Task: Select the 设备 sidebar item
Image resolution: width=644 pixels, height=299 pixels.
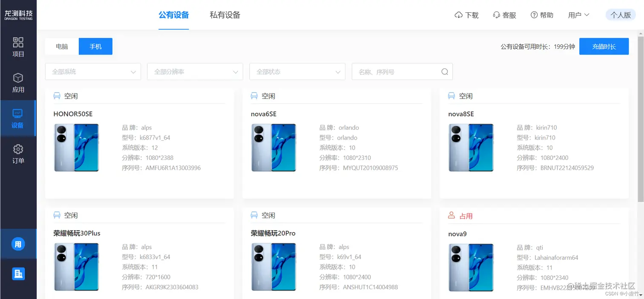Action: (18, 119)
